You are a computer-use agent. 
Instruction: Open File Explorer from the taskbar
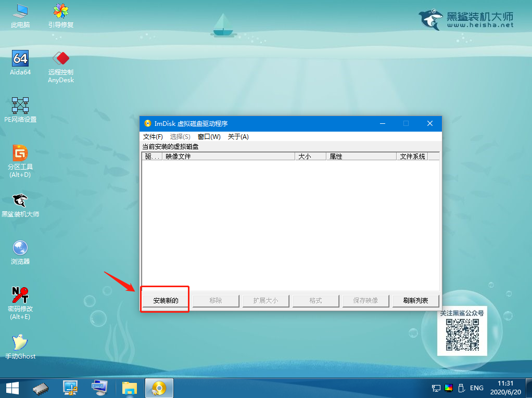[130, 389]
